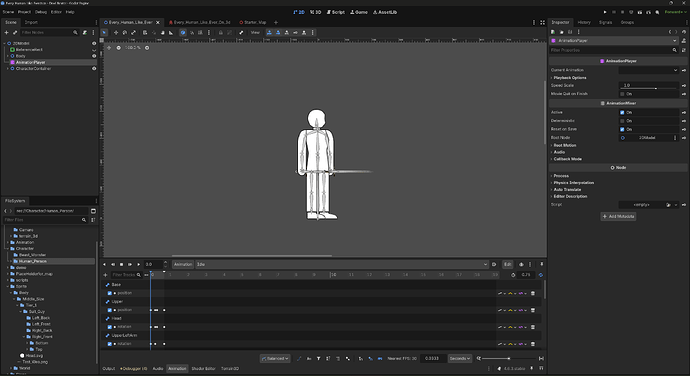Click the lock selected node icon
Image resolution: width=690 pixels, height=376 pixels.
[x=221, y=33]
